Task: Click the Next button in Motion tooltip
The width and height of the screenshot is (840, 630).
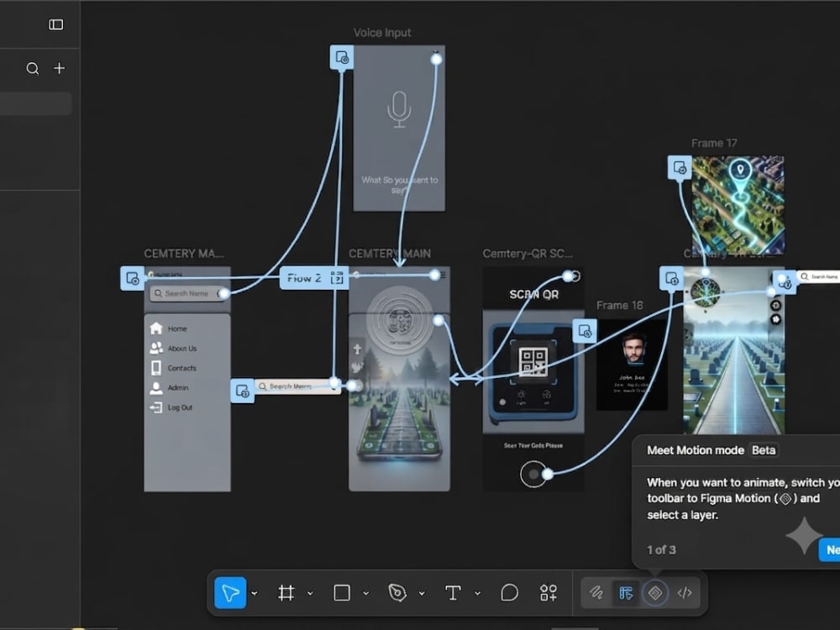Action: point(829,550)
